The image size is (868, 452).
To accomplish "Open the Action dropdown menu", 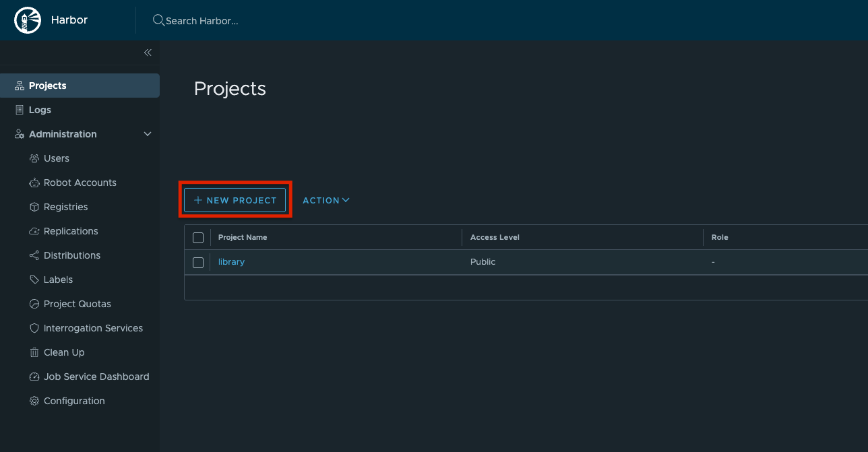I will tap(326, 200).
